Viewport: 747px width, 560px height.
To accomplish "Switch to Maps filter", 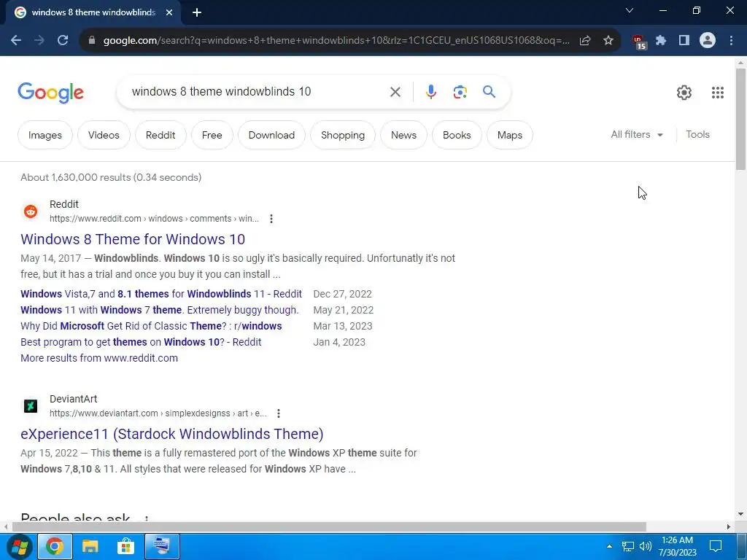I will coord(510,135).
